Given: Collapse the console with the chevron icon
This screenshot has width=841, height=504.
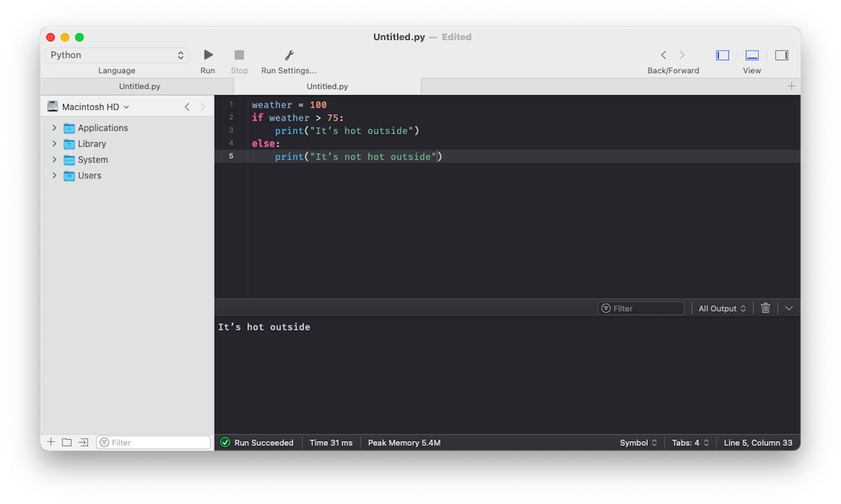Looking at the screenshot, I should tap(789, 308).
